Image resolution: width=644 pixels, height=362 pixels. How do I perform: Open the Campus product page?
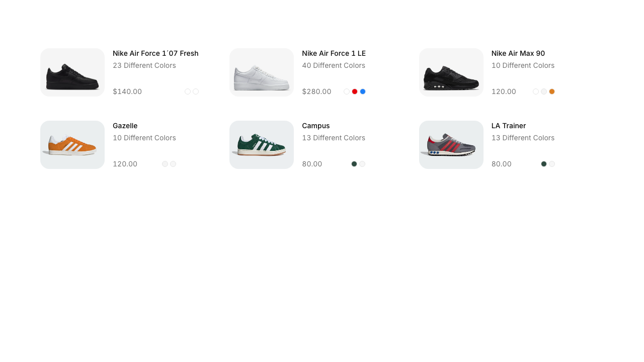coord(315,126)
